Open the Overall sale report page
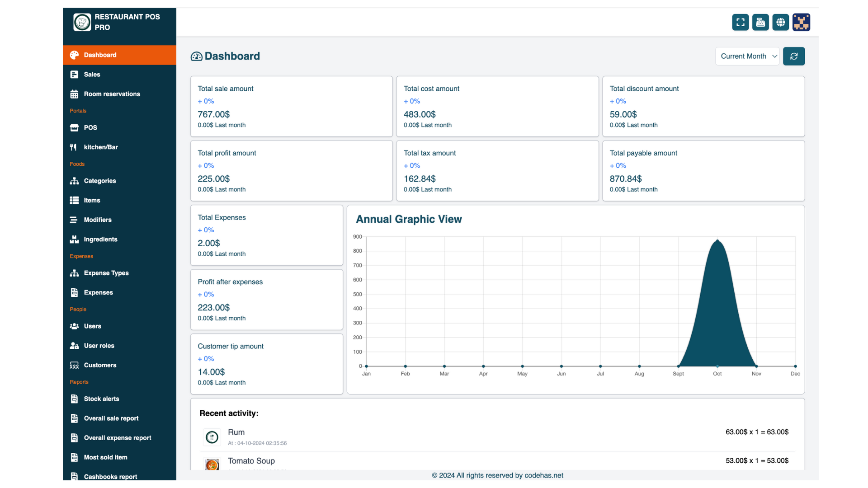Viewport: 868px width, 488px height. point(111,418)
